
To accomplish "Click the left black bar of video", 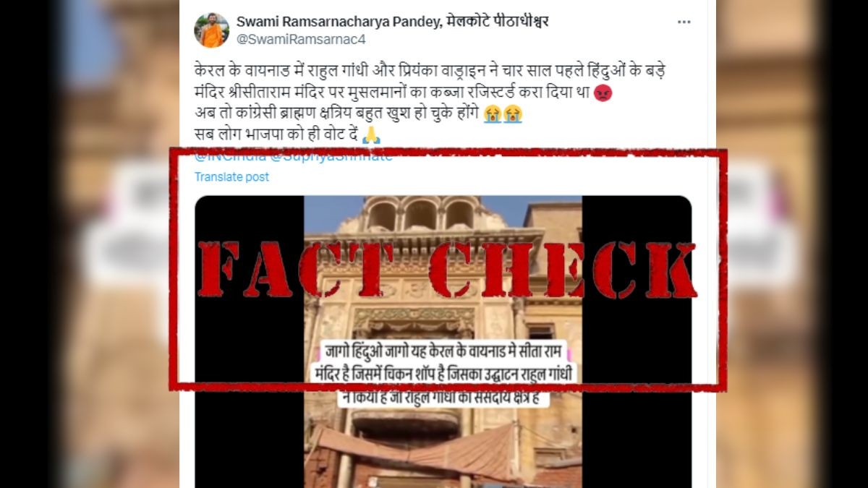I will click(250, 341).
